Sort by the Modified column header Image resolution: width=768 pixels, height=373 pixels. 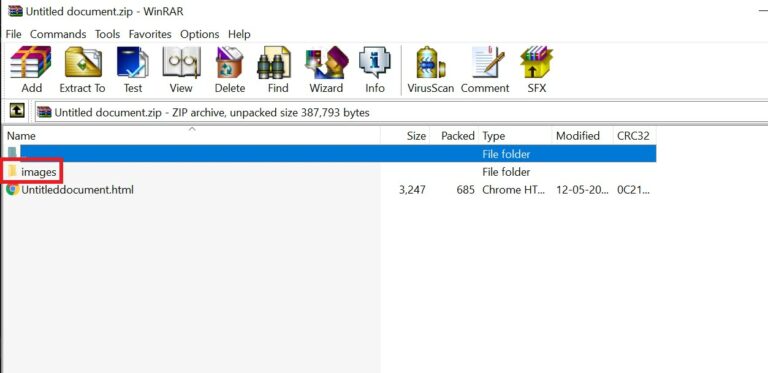[x=582, y=136]
